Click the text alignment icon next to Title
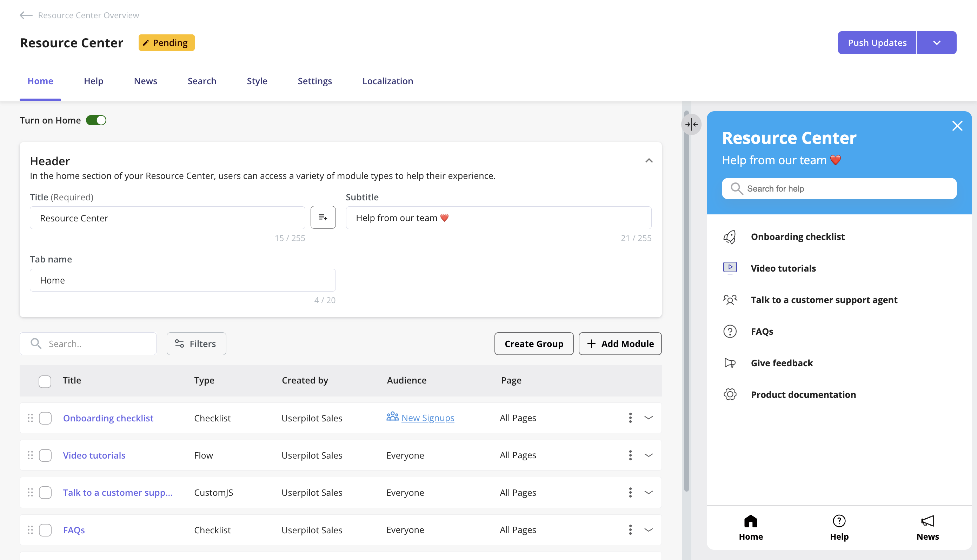 coord(323,217)
